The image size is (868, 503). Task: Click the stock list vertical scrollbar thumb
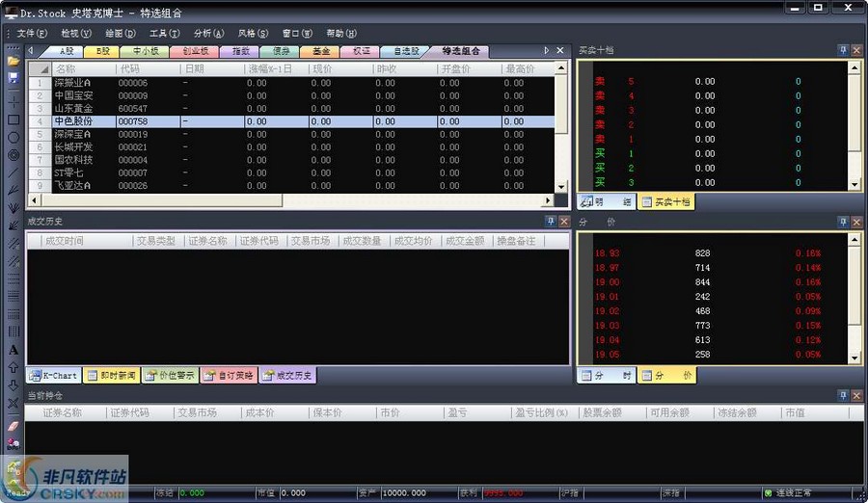[560, 104]
